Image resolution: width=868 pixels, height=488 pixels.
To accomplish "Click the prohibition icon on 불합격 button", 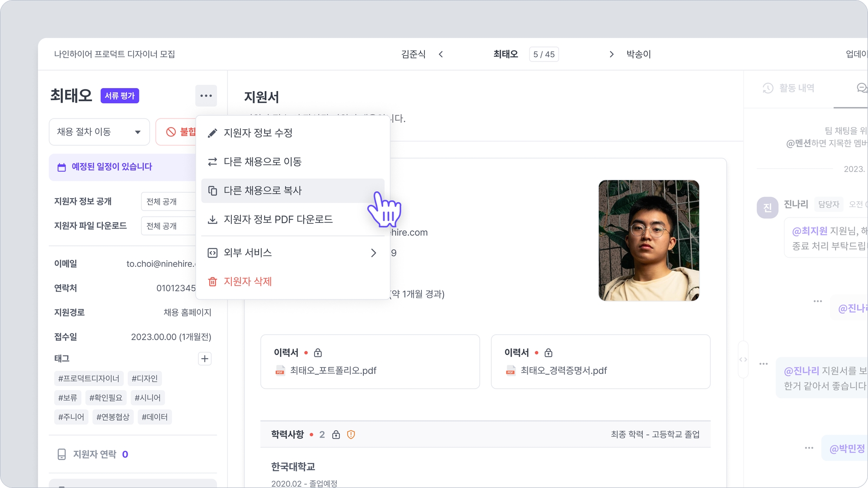I will coord(171,132).
